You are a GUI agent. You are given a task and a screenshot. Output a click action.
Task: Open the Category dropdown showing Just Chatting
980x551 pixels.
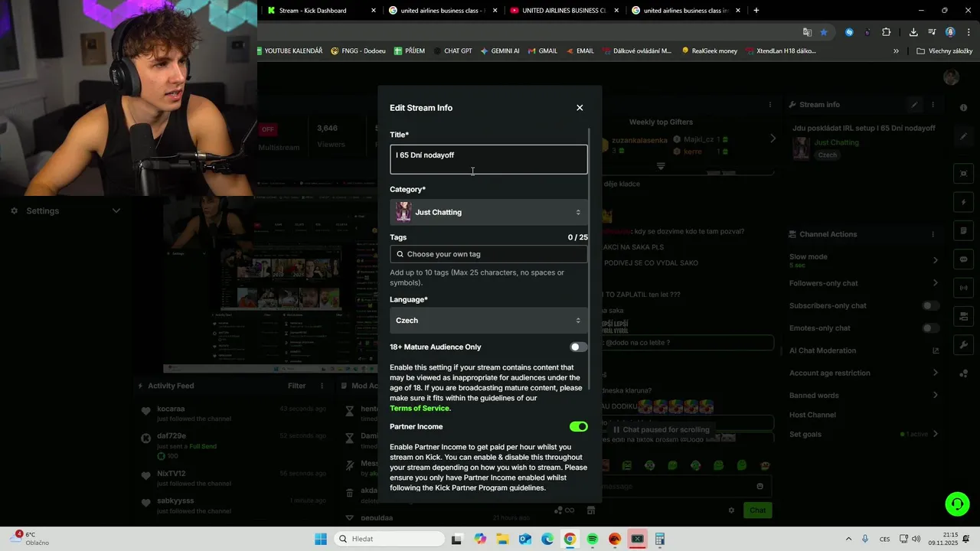(x=488, y=212)
